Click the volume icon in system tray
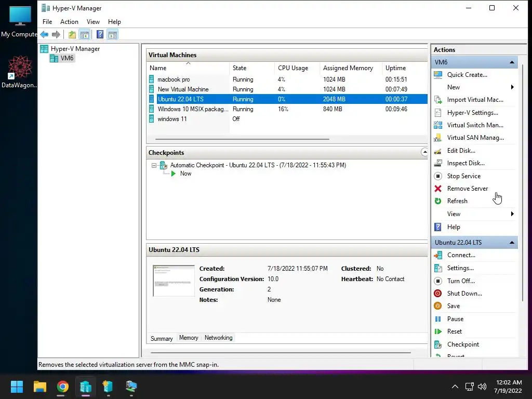532x399 pixels. pos(482,387)
